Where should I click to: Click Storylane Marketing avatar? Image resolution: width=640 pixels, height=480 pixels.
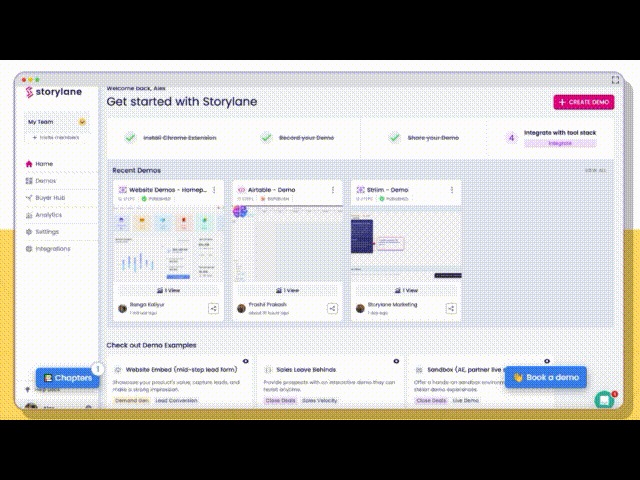pos(360,309)
